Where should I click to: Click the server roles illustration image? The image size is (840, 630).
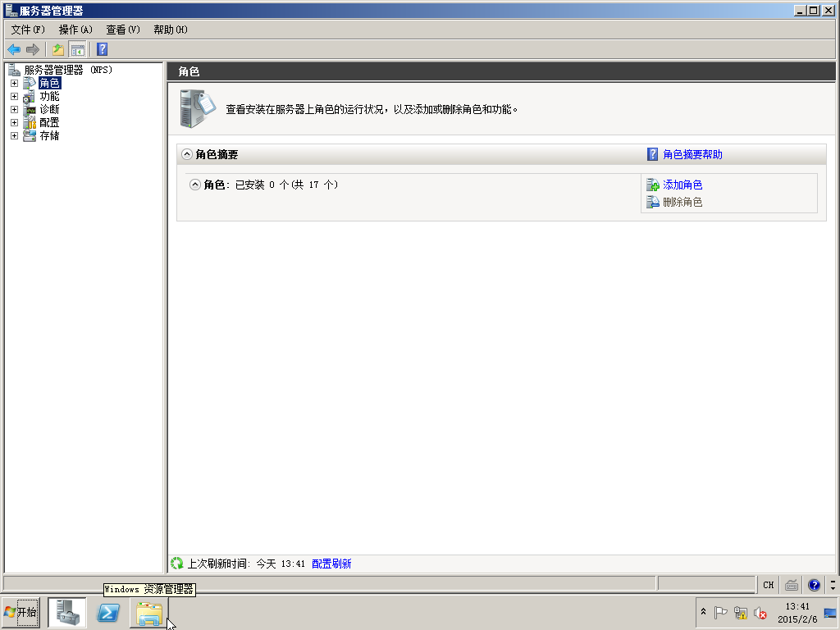197,109
